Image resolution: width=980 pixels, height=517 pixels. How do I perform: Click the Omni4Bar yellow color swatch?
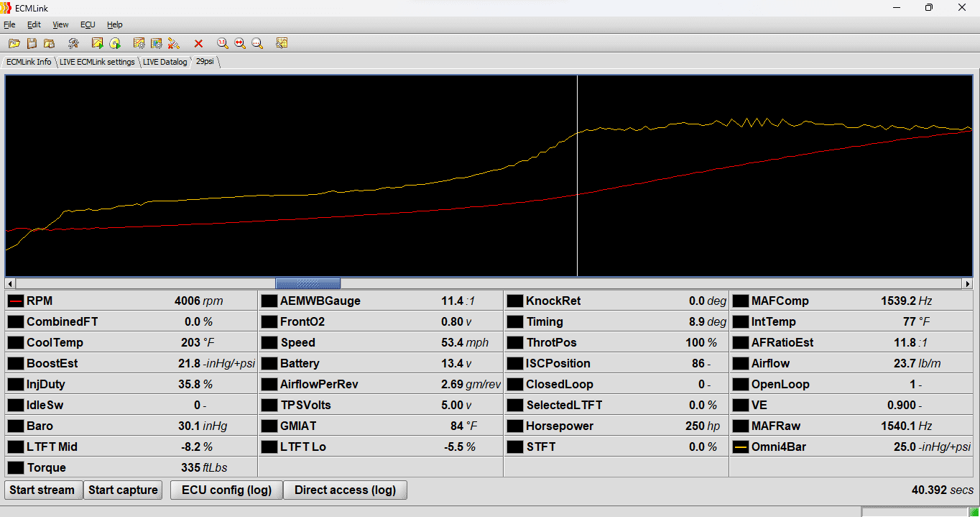[741, 447]
